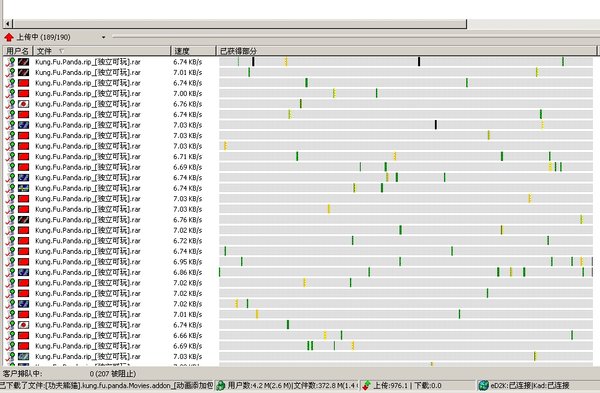Select the file name in the 6.86 KB/s row

pyautogui.click(x=88, y=272)
